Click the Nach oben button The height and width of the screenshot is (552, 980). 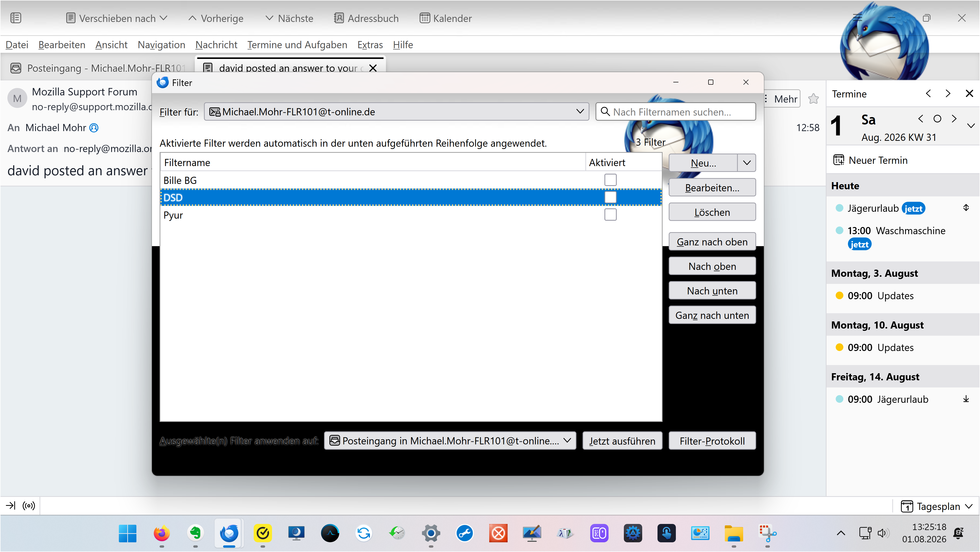click(712, 266)
